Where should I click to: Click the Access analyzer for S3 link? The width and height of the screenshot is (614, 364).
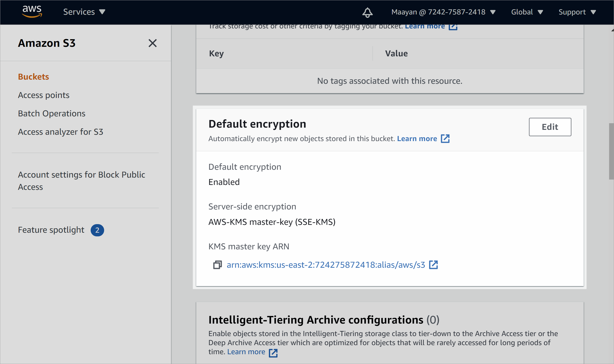61,132
